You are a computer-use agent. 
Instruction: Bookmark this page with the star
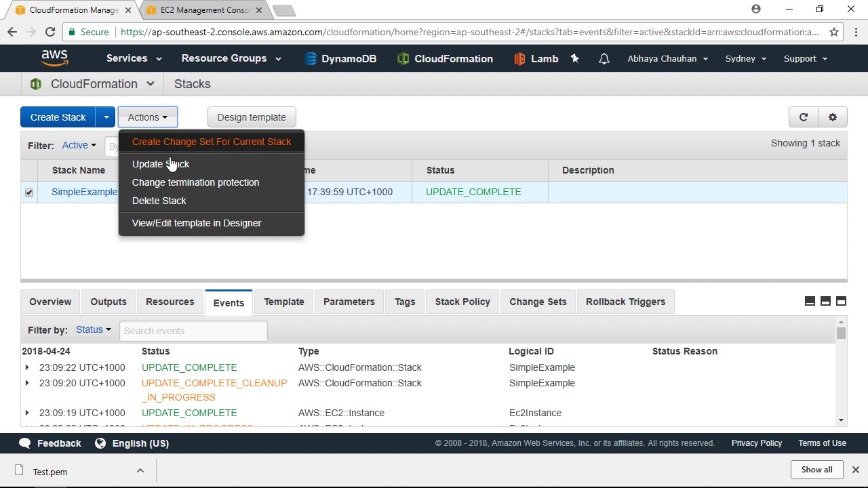(x=834, y=32)
